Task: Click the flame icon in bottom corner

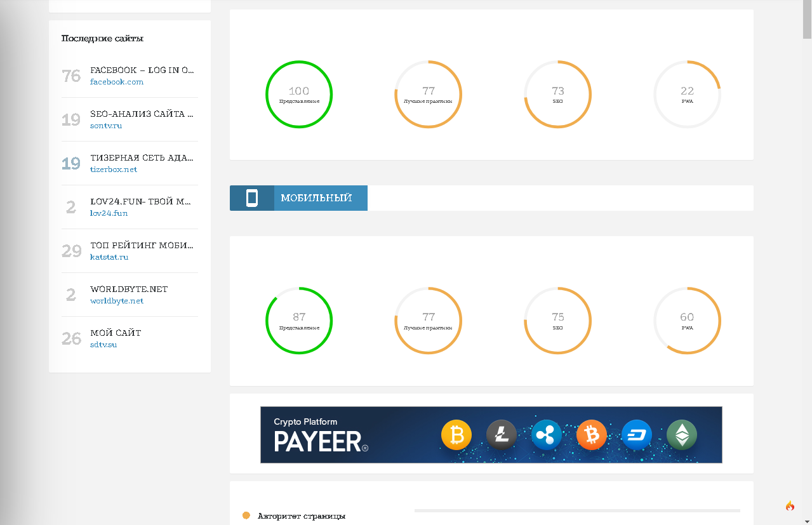Action: (x=790, y=506)
